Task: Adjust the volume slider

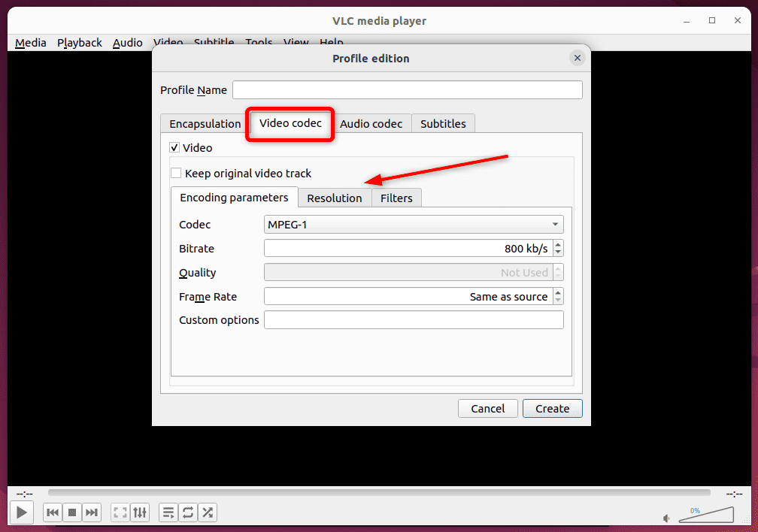Action: 706,515
